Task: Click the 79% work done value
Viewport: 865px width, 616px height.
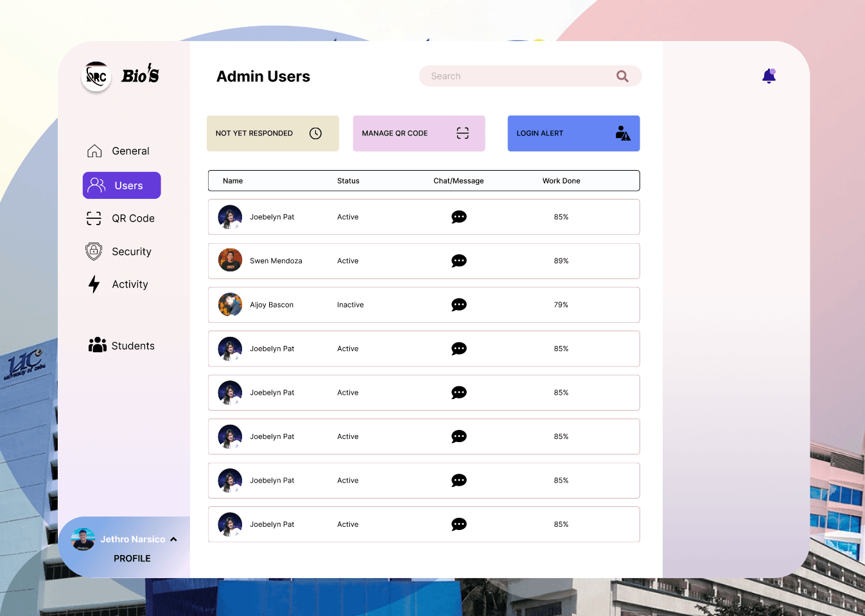Action: [561, 305]
